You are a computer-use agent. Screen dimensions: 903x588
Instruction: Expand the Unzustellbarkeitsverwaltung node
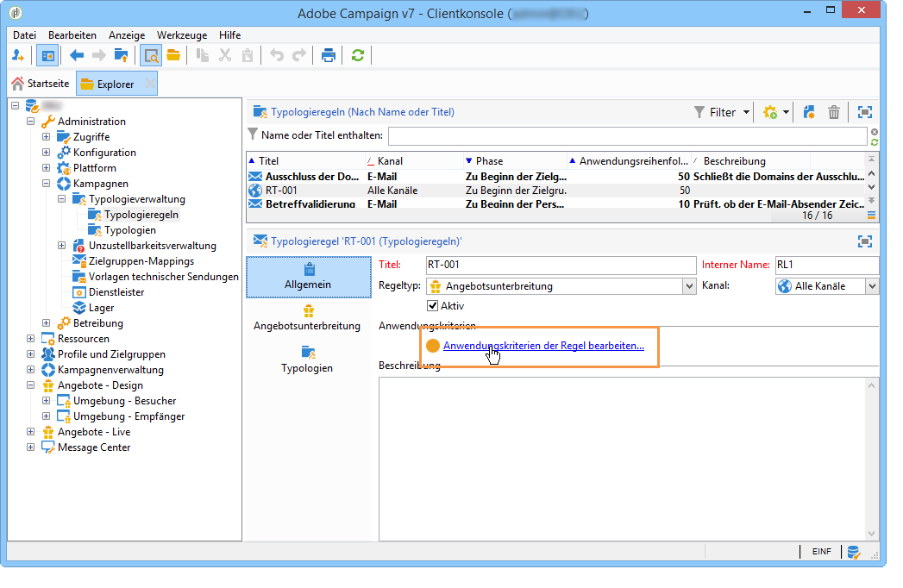(61, 246)
